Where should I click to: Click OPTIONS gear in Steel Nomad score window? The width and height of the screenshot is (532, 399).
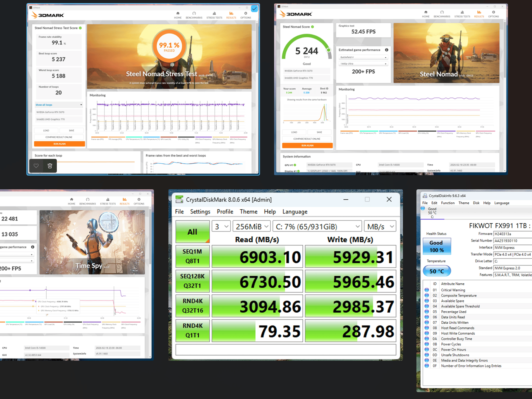493,14
